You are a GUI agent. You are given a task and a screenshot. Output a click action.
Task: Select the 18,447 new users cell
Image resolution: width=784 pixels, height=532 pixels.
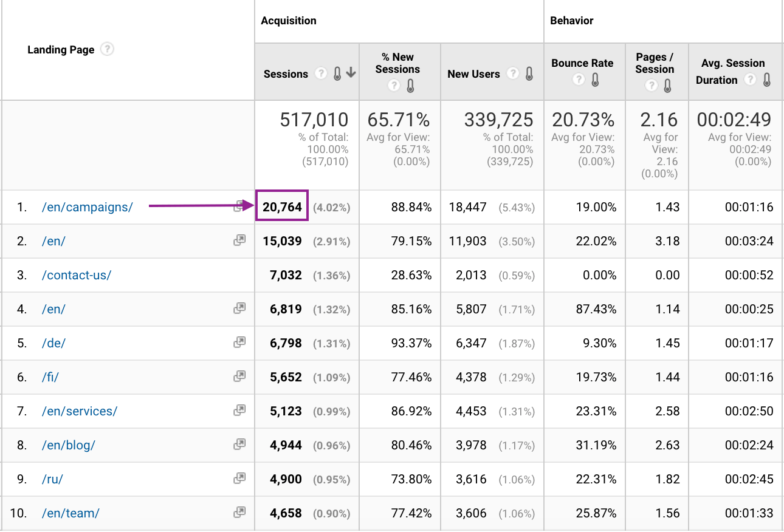point(467,207)
